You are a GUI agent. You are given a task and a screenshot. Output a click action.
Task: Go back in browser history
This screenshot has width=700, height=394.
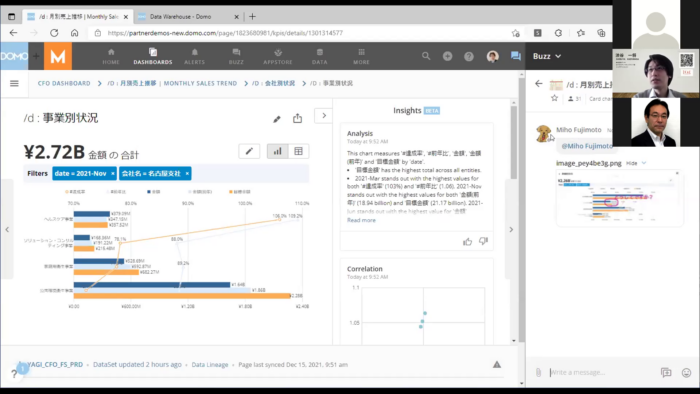(x=13, y=33)
